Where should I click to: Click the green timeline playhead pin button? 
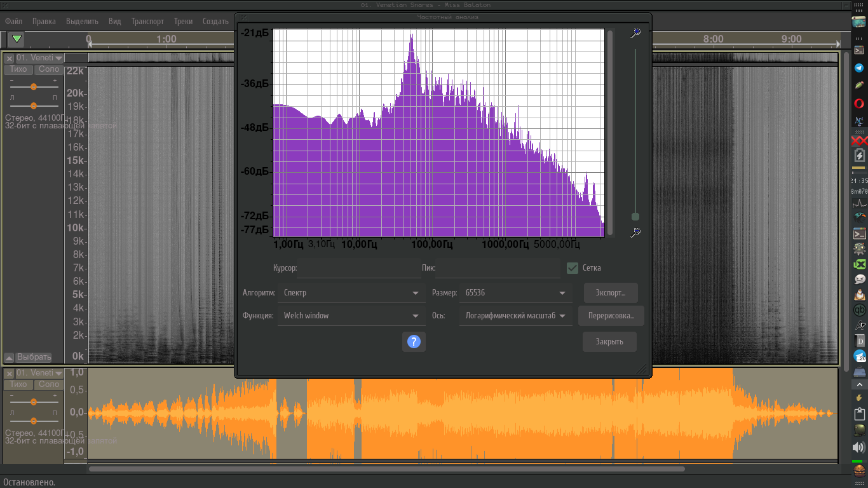(17, 39)
